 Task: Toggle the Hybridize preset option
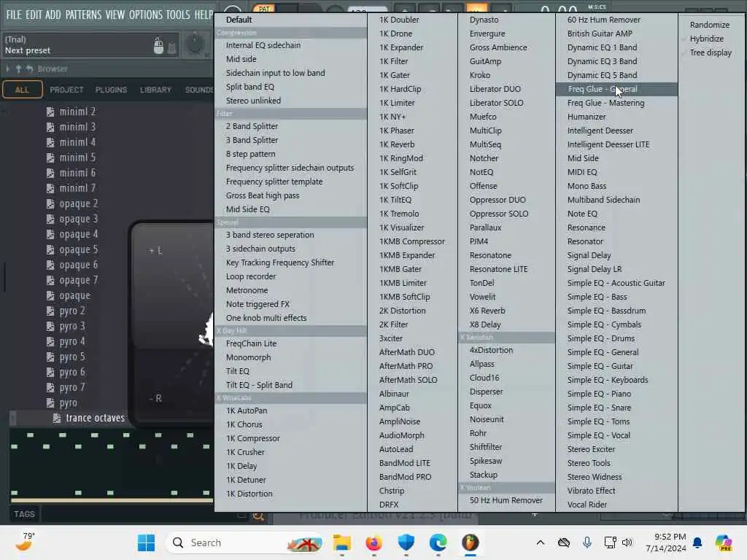coord(706,39)
